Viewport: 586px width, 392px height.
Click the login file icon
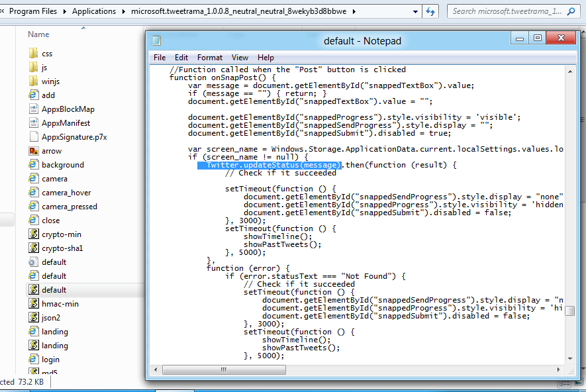pos(33,359)
